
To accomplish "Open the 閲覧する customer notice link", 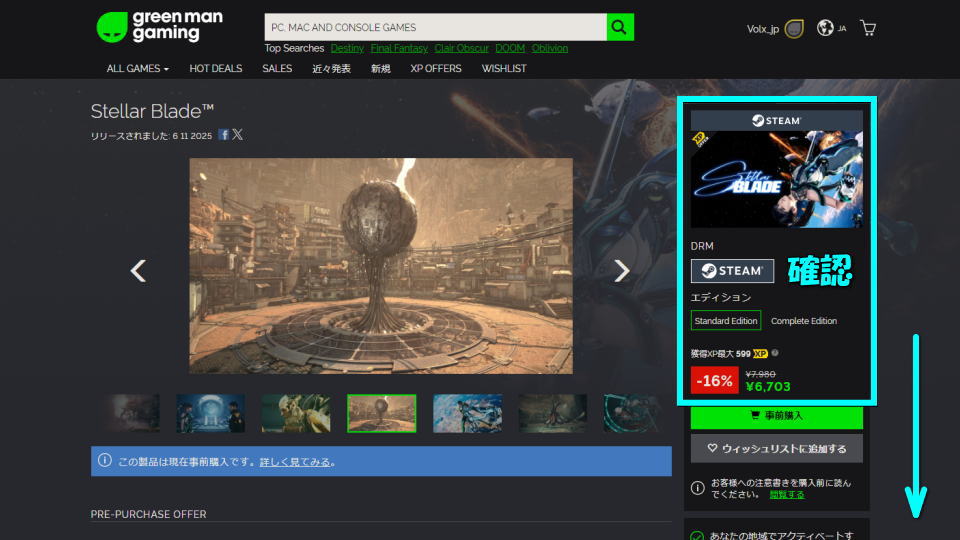I will point(787,494).
